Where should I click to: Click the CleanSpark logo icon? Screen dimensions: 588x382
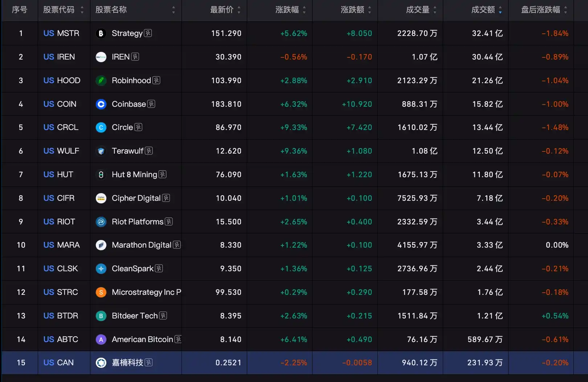coord(101,269)
